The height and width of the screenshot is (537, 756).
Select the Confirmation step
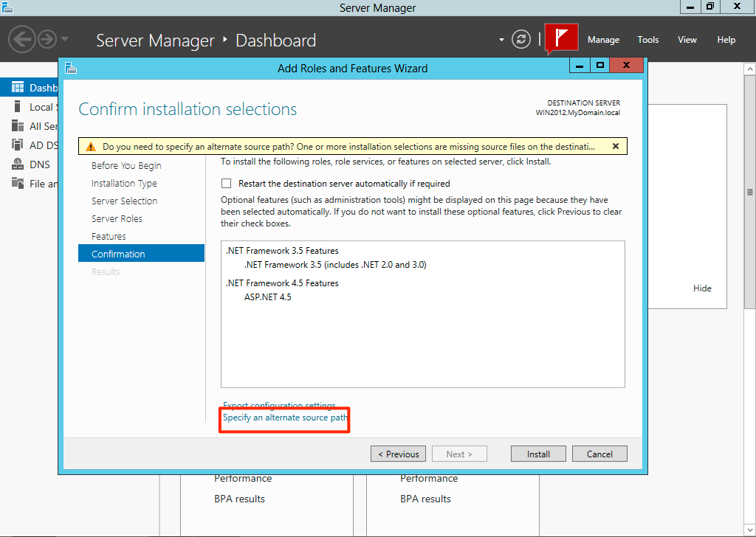coord(141,253)
